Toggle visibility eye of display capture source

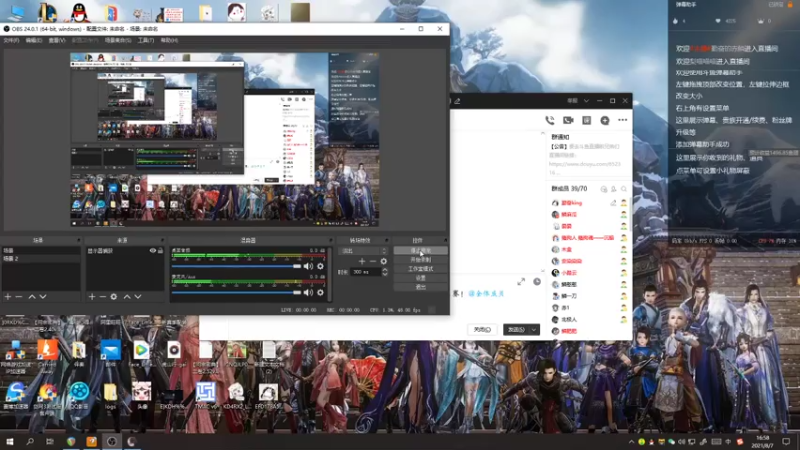153,251
